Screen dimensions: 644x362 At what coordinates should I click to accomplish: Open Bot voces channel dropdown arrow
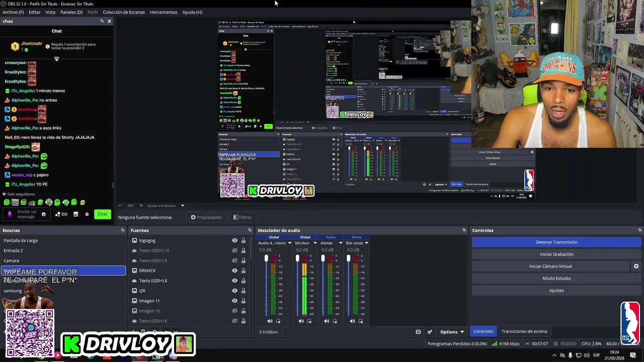366,243
